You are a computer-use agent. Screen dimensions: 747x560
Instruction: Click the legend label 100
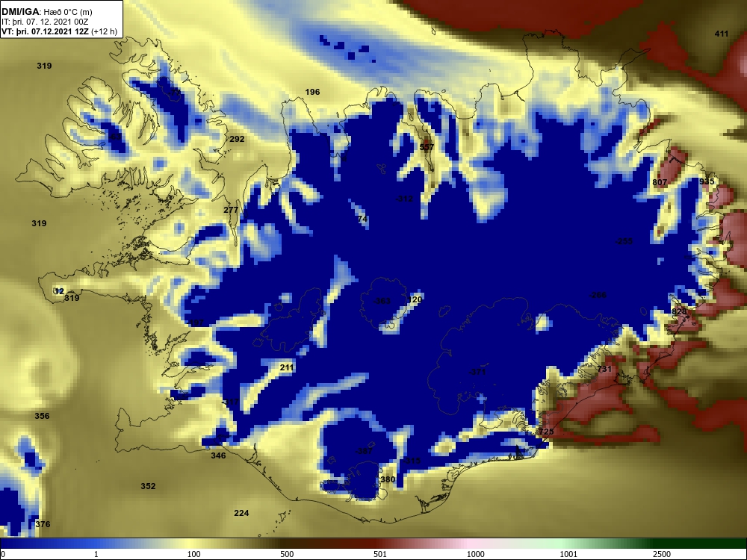(193, 554)
